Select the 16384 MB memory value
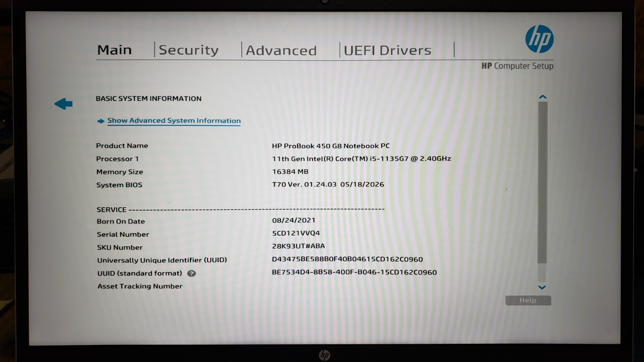Image resolution: width=644 pixels, height=362 pixels. click(x=290, y=171)
